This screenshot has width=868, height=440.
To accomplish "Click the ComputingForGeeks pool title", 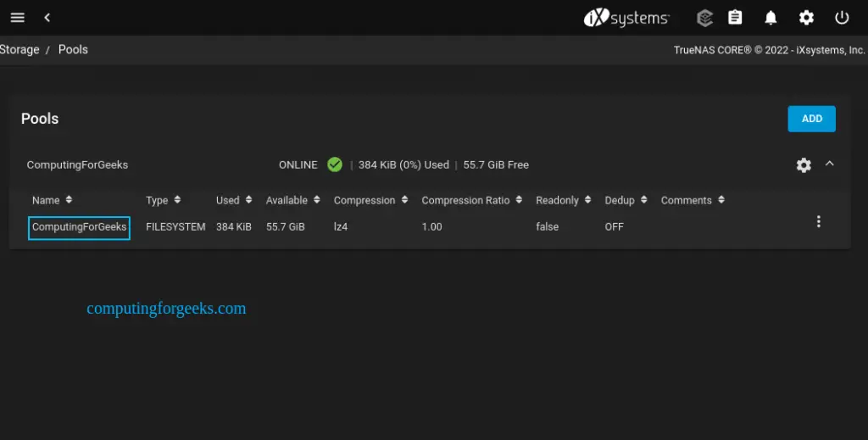I will click(x=77, y=165).
